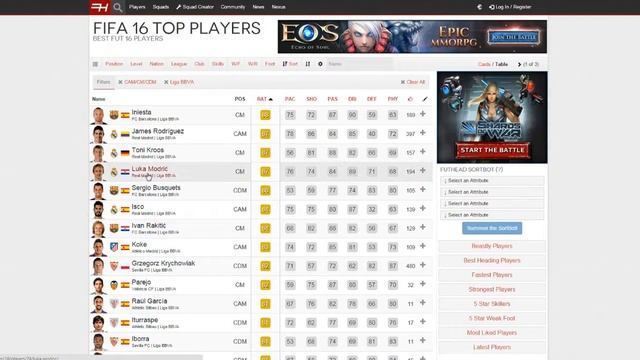Open the Players menu
The image size is (640, 360).
[137, 7]
